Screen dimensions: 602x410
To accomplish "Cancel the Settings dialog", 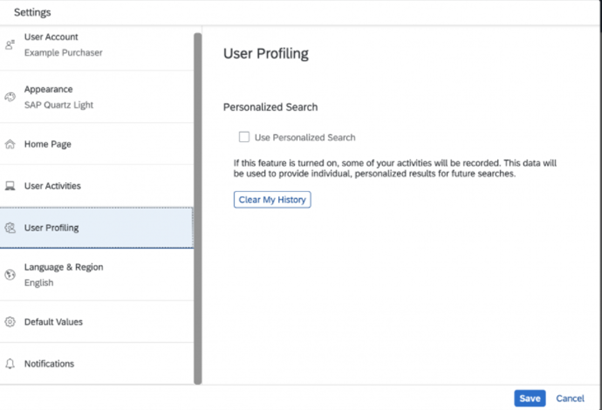I will coord(570,398).
